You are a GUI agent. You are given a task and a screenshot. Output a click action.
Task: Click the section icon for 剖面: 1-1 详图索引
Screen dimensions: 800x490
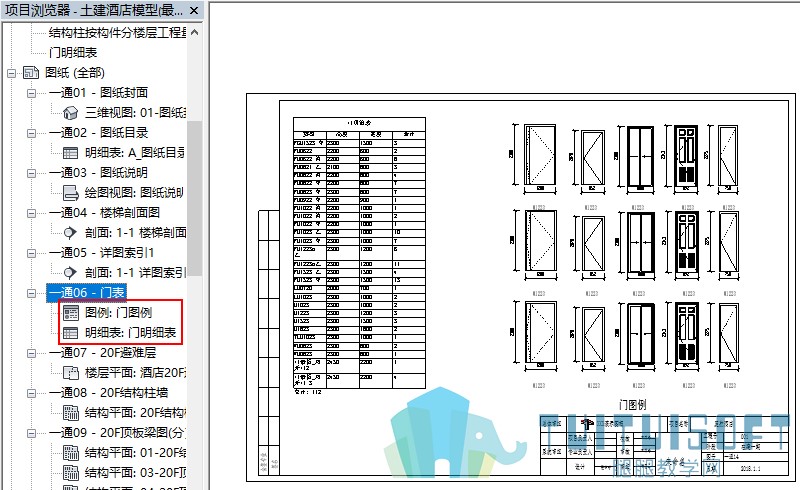(70, 273)
